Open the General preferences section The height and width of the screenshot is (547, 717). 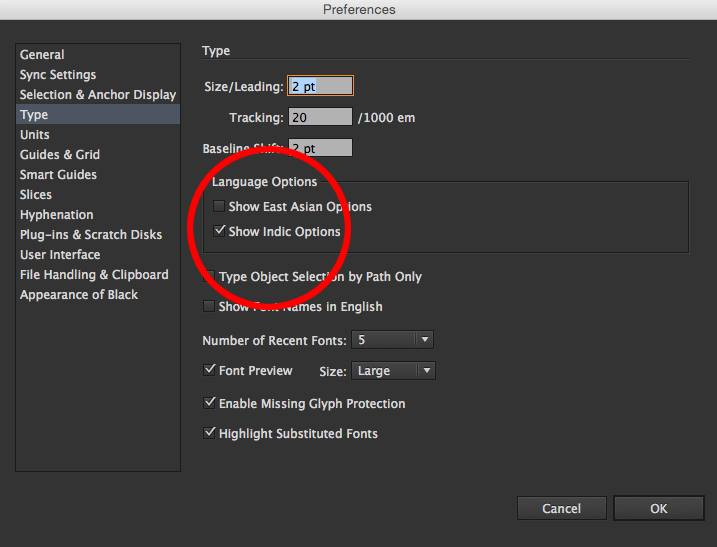(42, 55)
